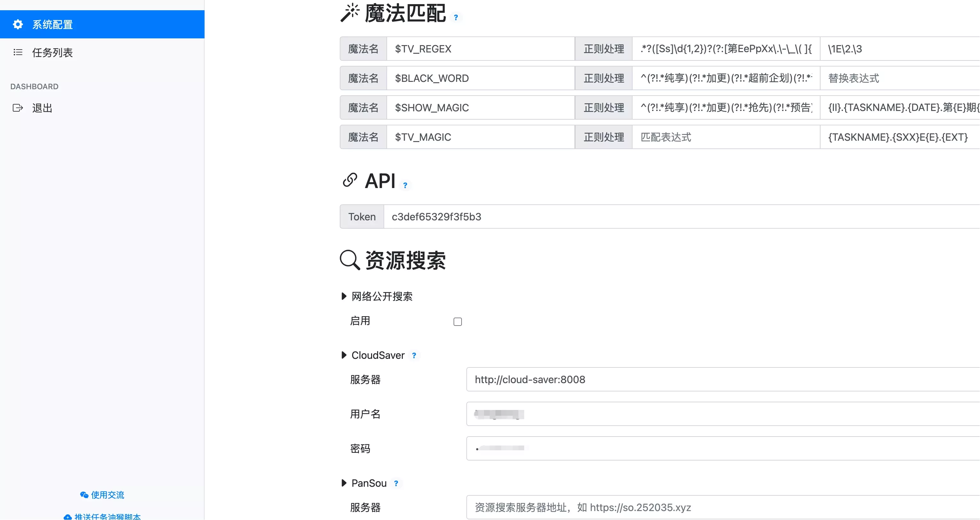Click the help question mark beside API
Screen dimensions: 980x520
(405, 185)
